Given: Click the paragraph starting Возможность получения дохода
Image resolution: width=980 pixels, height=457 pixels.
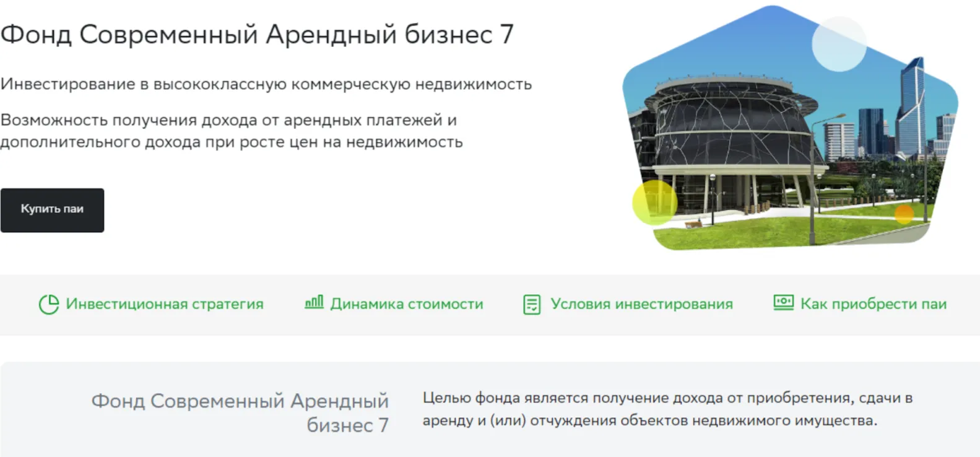Looking at the screenshot, I should [232, 131].
